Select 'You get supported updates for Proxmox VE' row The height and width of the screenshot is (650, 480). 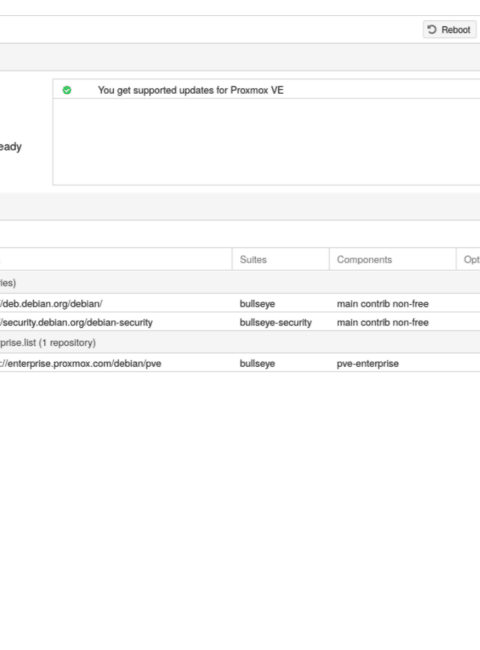(x=267, y=90)
